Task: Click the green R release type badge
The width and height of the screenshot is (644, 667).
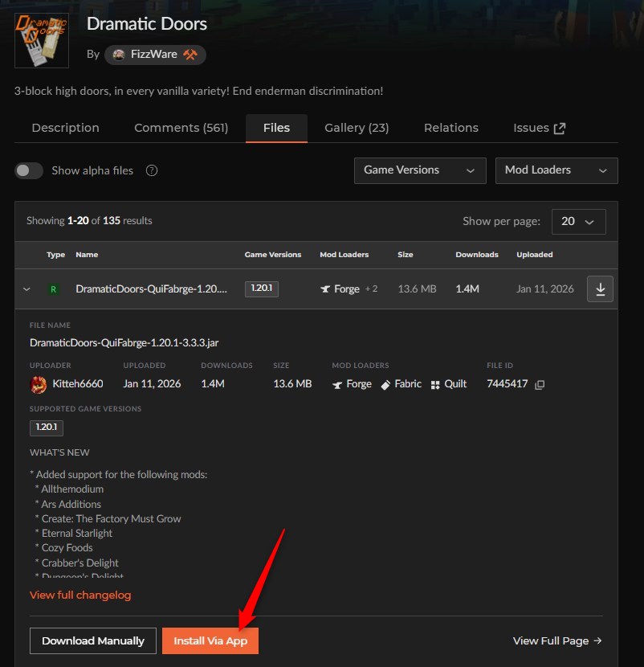Action: point(53,289)
